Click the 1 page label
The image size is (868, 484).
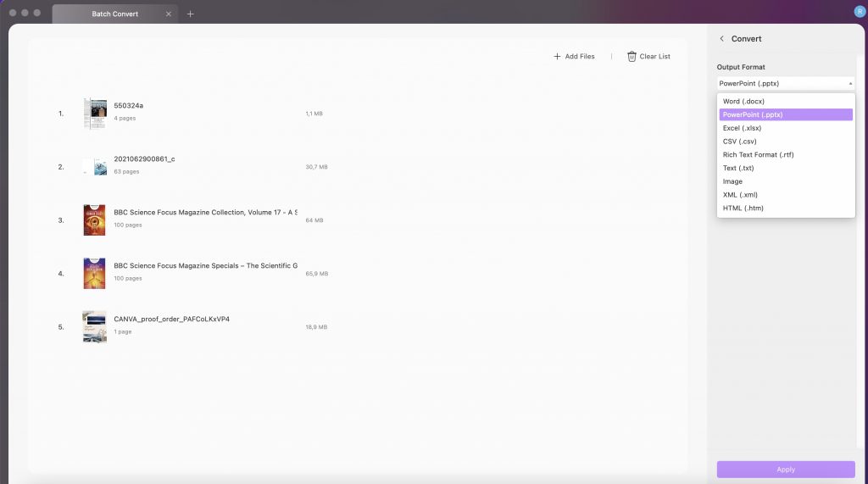point(123,331)
